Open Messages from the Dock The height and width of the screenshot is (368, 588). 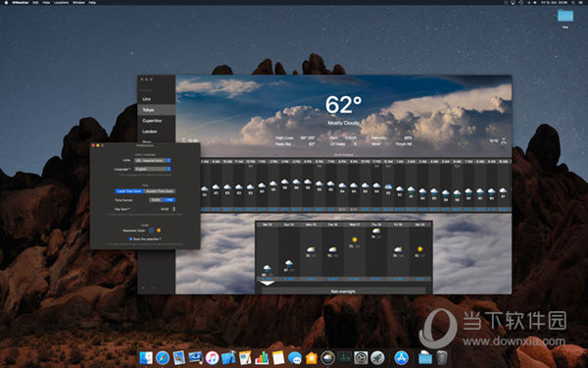(295, 357)
